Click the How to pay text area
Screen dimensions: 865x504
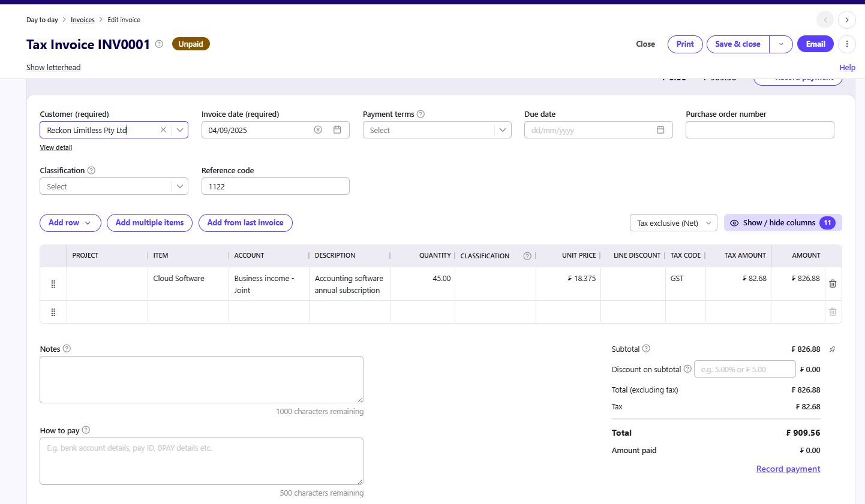[202, 461]
